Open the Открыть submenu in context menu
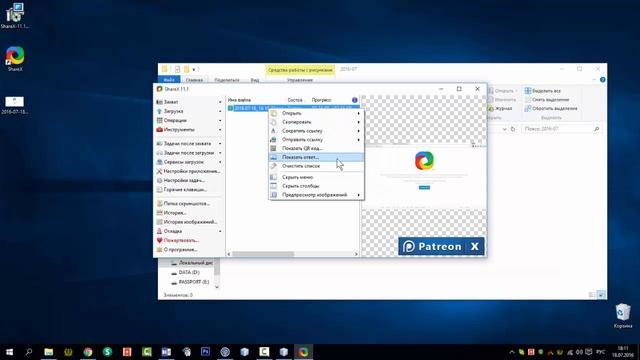Viewport: 640px width, 360px height. (316, 113)
